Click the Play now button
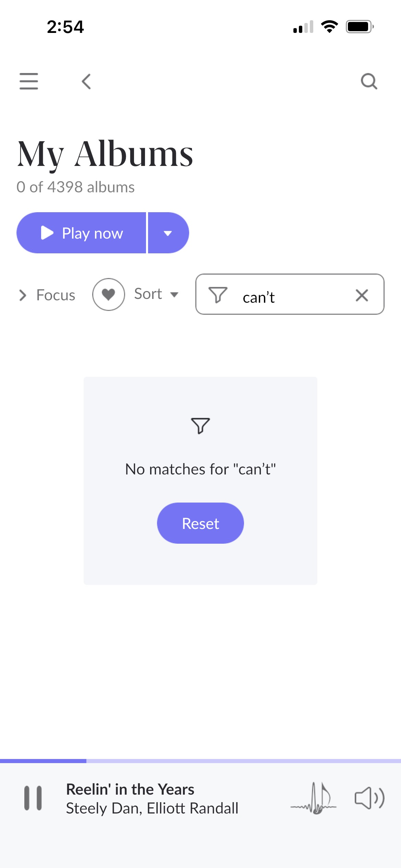The width and height of the screenshot is (401, 868). [x=81, y=233]
